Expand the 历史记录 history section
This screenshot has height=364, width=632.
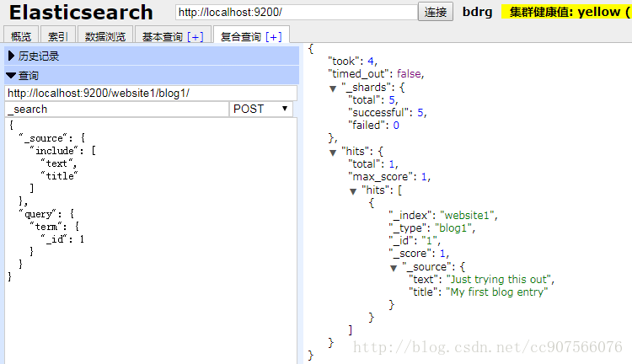[x=152, y=56]
